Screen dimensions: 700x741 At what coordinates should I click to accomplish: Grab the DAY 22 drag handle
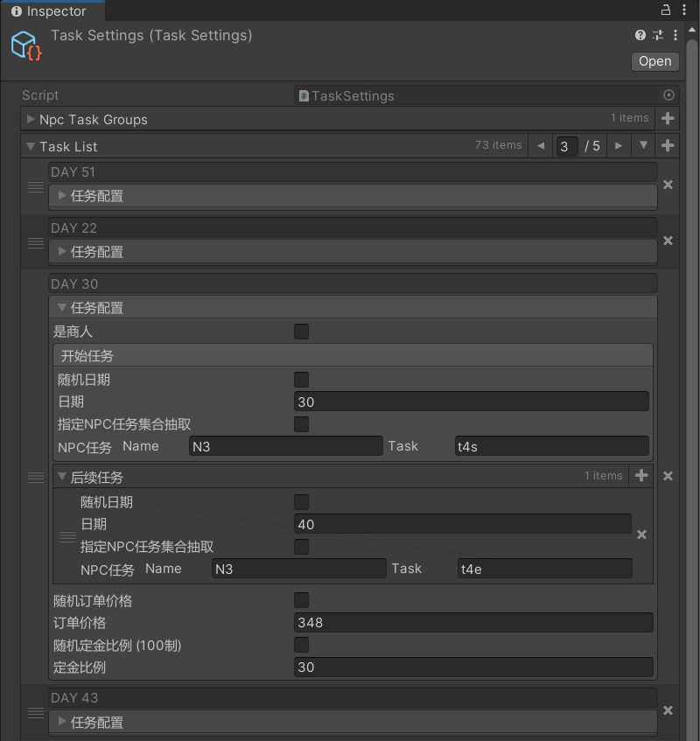(x=36, y=243)
